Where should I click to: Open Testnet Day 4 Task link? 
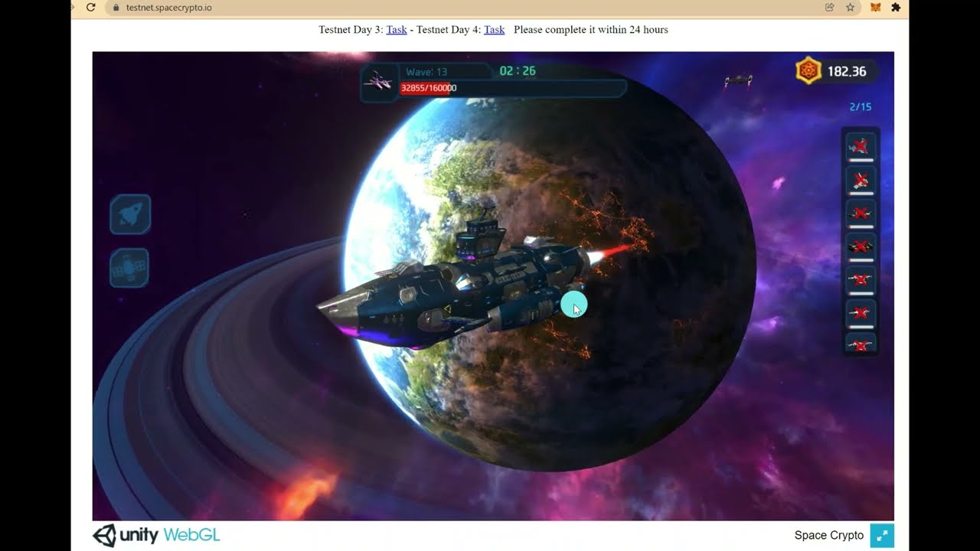(494, 30)
